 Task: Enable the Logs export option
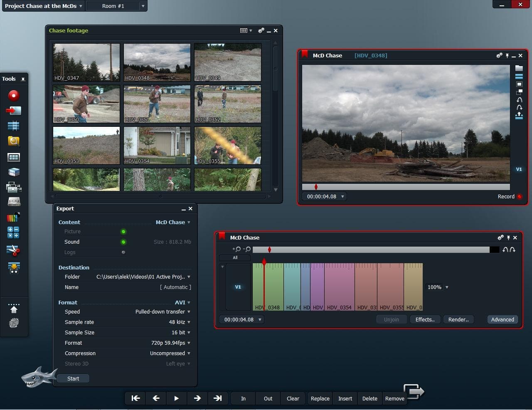pyautogui.click(x=123, y=252)
